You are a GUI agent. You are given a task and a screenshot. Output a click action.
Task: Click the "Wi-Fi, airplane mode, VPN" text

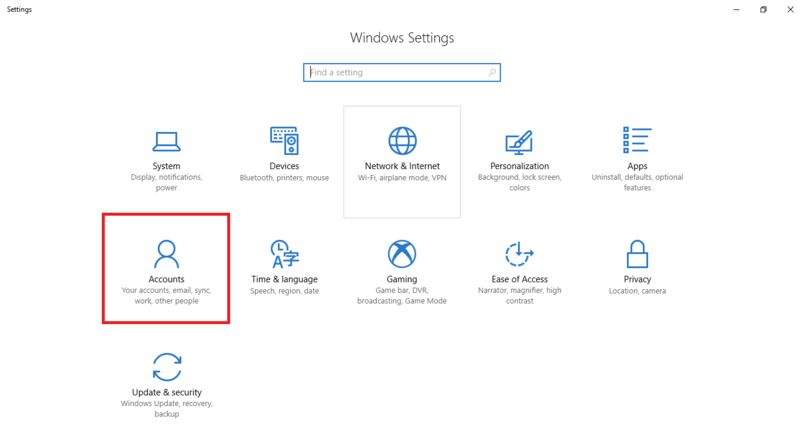coord(402,178)
